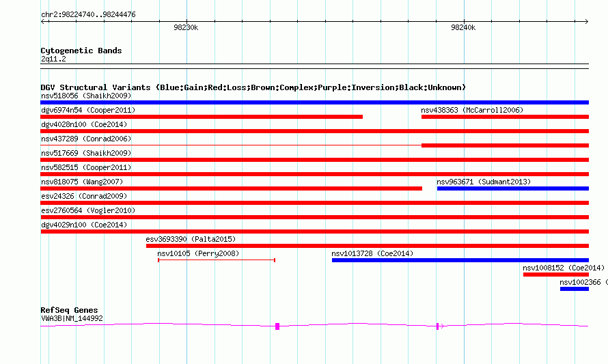Open the dgv6974n54 (Cooper2011) variant label
Viewport: 608px width, 364px height.
[x=88, y=110]
